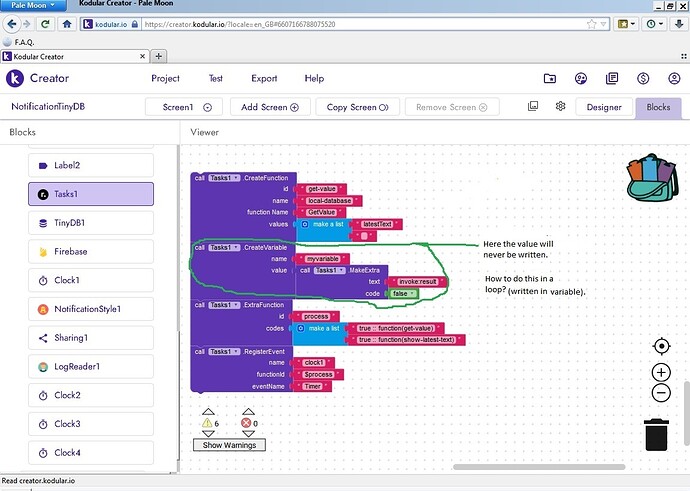
Task: Bookmark page with star icon
Action: coord(591,24)
